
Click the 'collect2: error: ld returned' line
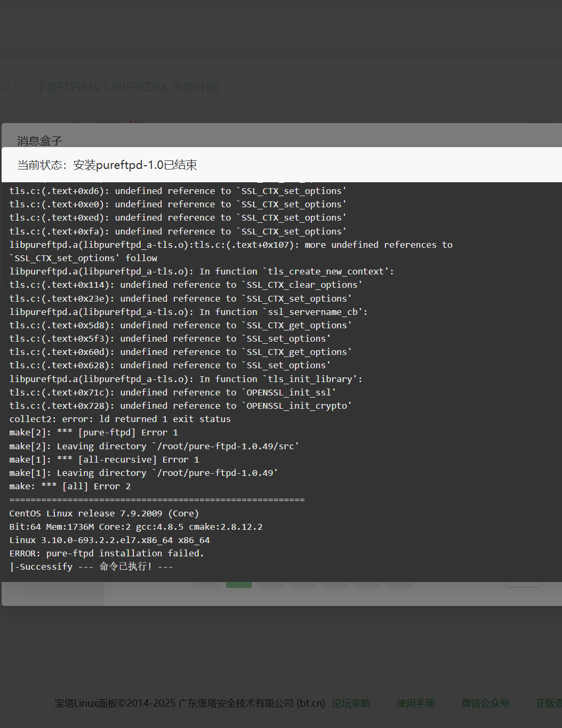pos(120,419)
